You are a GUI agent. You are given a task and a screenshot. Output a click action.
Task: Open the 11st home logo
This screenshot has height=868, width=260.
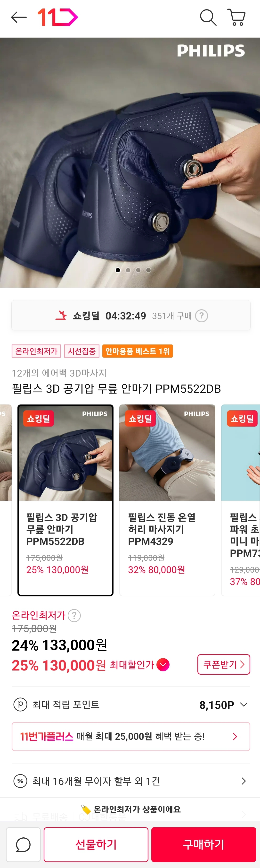(x=57, y=17)
